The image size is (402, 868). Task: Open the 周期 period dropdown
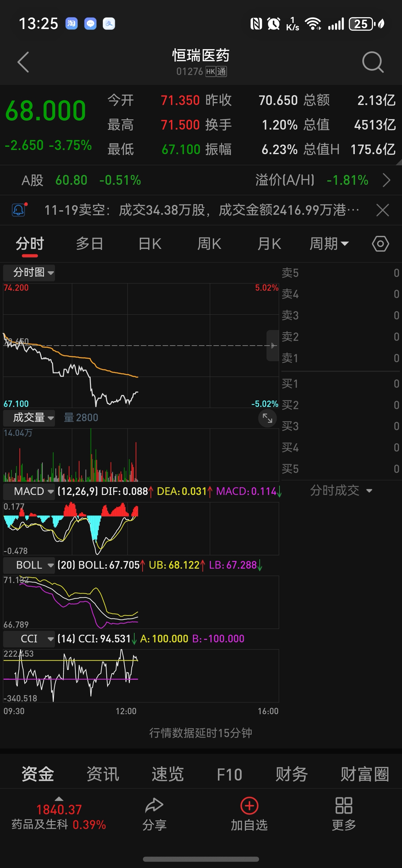coord(329,243)
